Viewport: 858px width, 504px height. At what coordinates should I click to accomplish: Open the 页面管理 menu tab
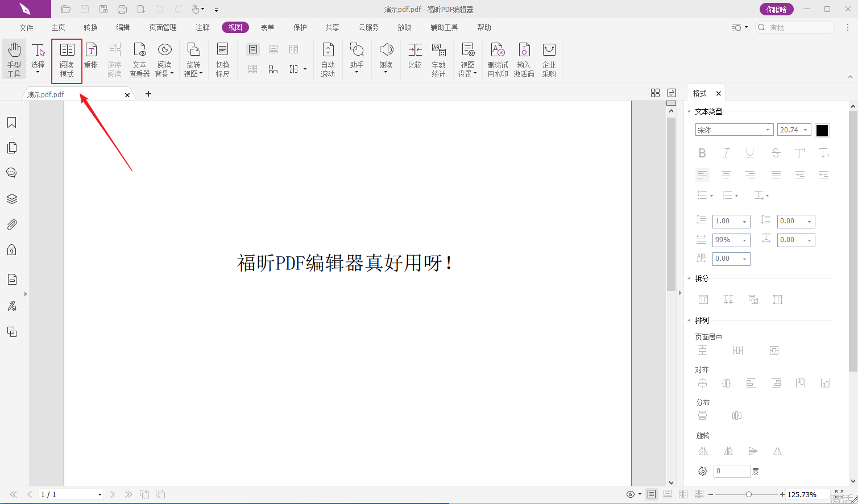click(163, 27)
